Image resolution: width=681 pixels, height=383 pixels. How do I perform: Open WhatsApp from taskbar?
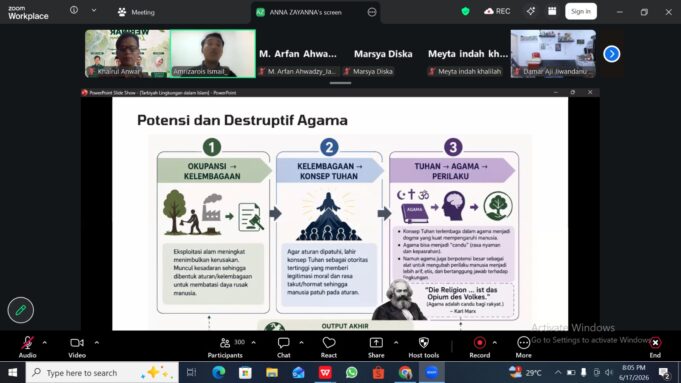[351, 373]
